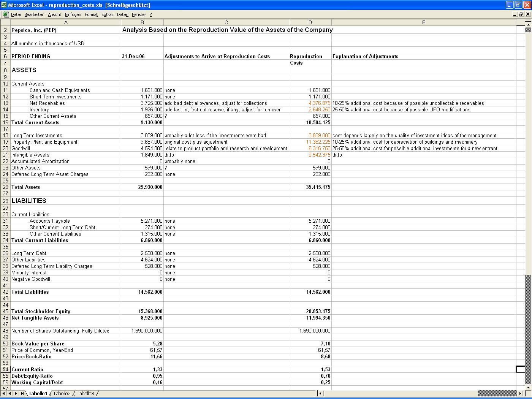Select the 'ASSETS' heading cell
Viewport: 532px width, 399px height.
tap(66, 70)
